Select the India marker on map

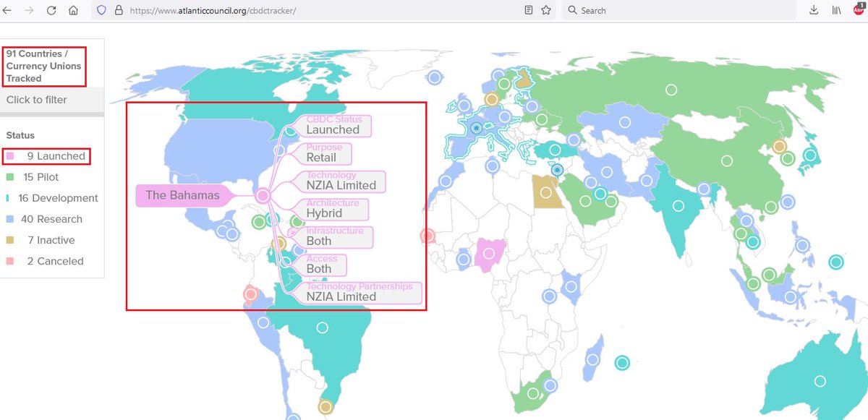678,205
